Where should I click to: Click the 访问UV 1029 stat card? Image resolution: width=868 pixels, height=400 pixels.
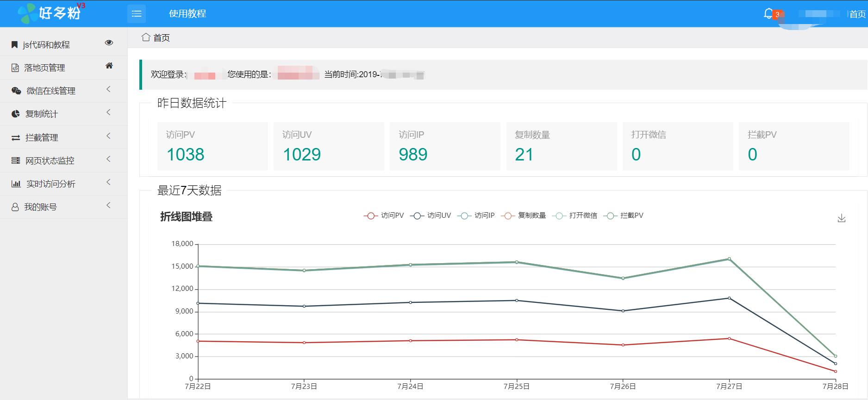pyautogui.click(x=329, y=146)
